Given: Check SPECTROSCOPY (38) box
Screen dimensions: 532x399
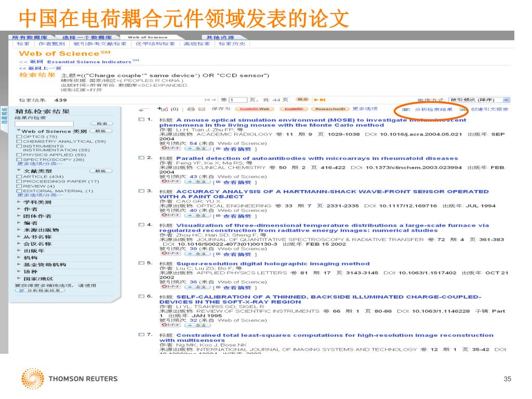Looking at the screenshot, I should coord(19,159).
